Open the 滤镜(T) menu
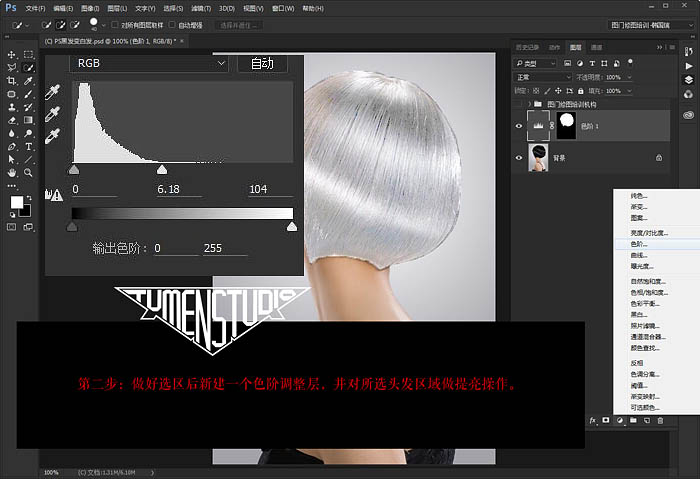700x479 pixels. (x=201, y=8)
